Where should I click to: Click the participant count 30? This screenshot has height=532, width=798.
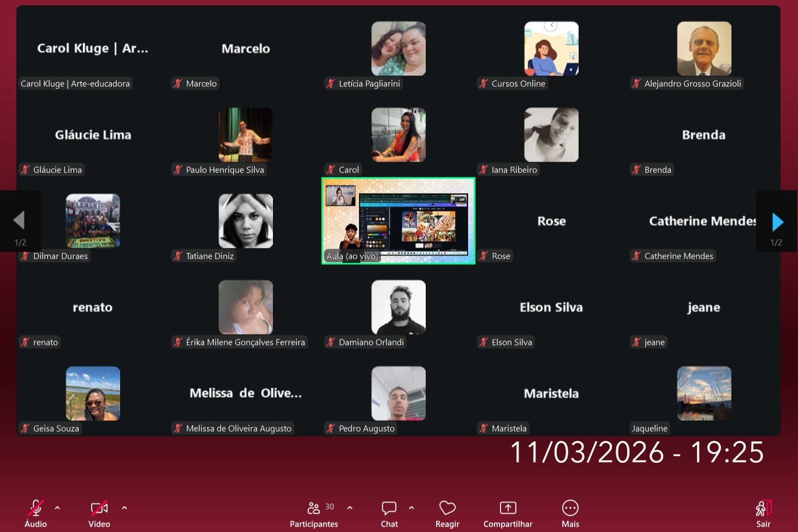[330, 507]
